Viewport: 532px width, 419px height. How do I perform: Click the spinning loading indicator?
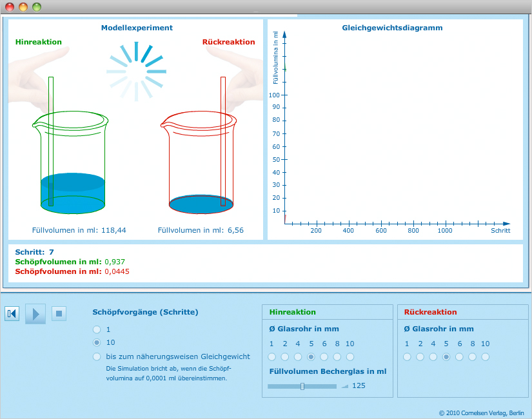point(137,71)
